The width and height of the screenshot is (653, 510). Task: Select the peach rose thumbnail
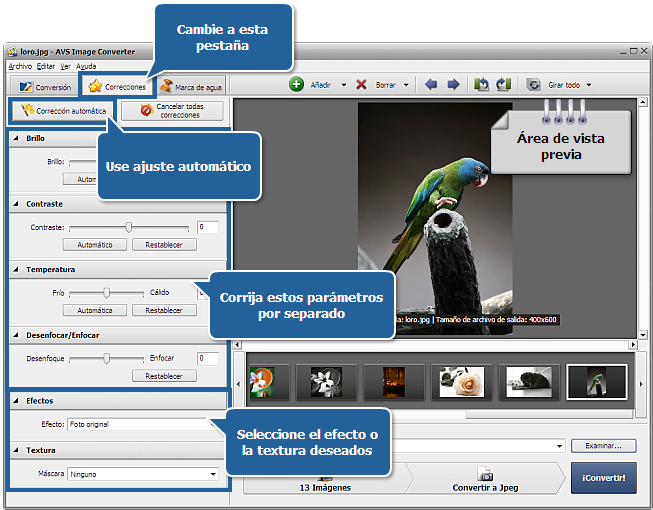[x=461, y=382]
